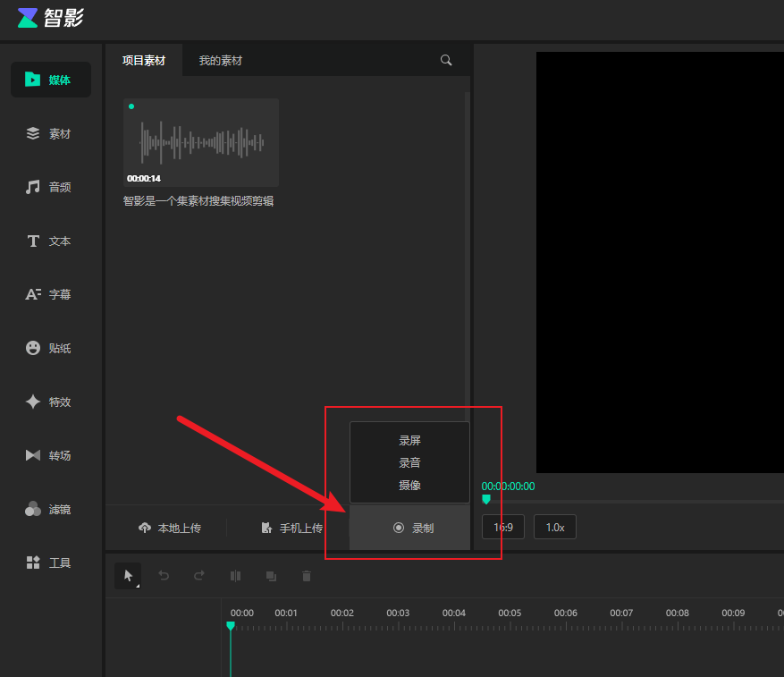Viewport: 784px width, 677px height.
Task: Open the 1.0x playback speed dropdown
Action: 555,527
